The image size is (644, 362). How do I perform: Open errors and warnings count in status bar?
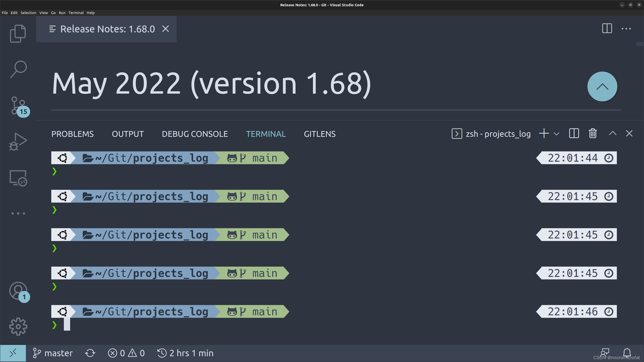pyautogui.click(x=126, y=353)
